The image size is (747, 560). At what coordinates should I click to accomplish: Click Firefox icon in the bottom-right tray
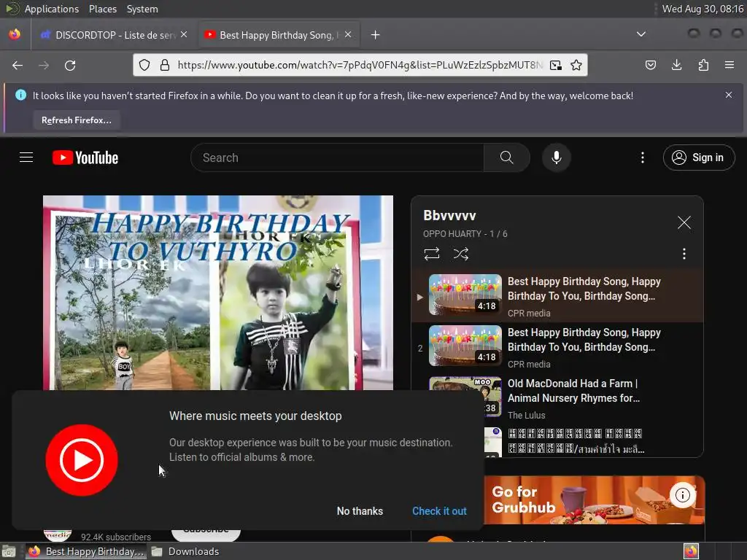692,551
